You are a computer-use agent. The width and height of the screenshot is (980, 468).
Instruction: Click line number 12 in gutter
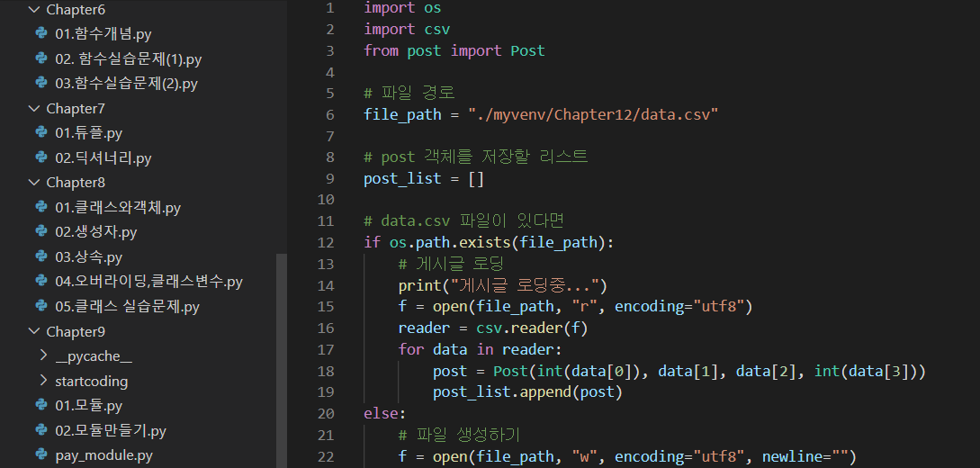click(327, 242)
